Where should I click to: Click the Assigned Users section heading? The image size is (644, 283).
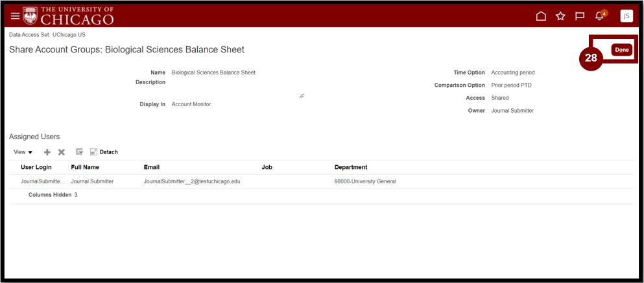click(34, 137)
